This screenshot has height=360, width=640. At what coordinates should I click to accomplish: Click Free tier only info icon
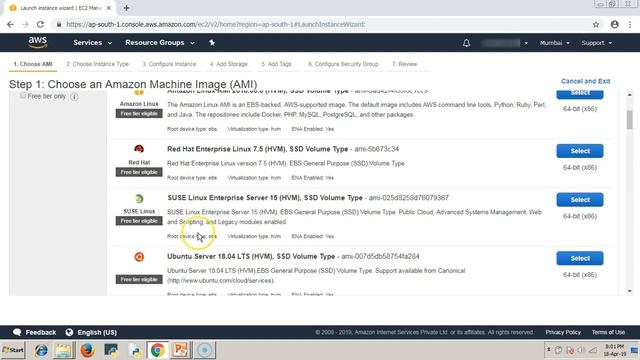pos(74,97)
